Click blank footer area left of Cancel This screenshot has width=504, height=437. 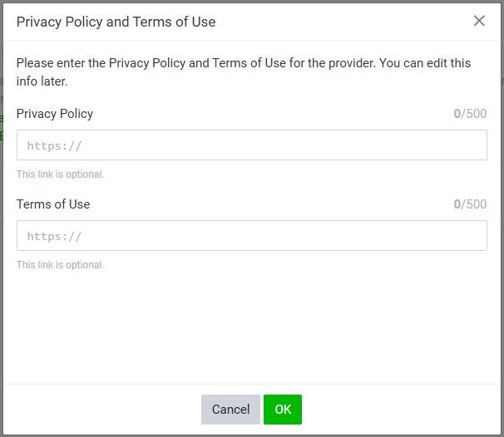point(100,410)
